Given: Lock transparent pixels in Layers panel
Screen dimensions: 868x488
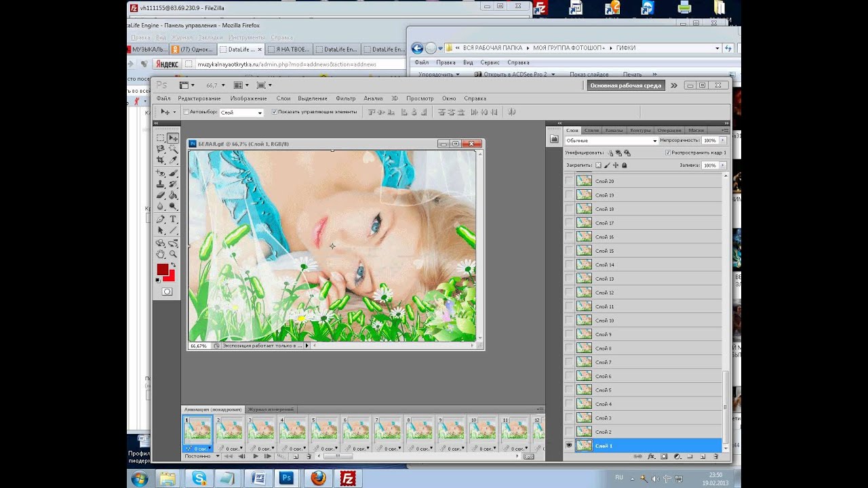Looking at the screenshot, I should click(598, 165).
